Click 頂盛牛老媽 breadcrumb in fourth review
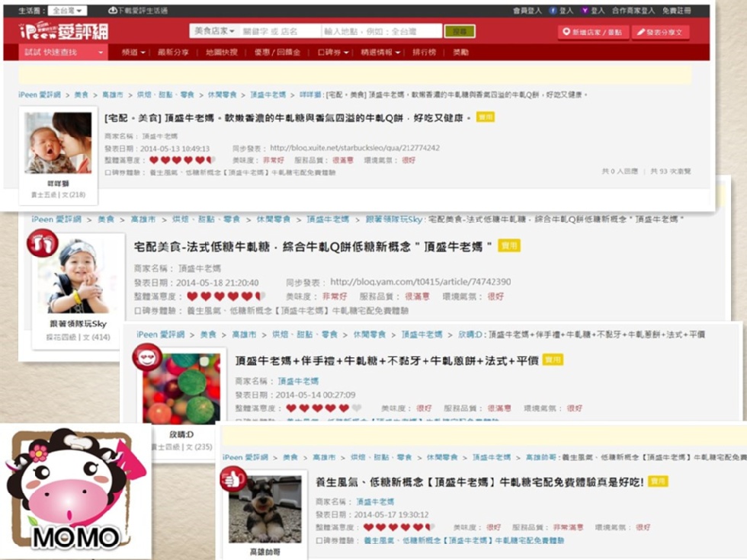The width and height of the screenshot is (747, 560). point(491,457)
